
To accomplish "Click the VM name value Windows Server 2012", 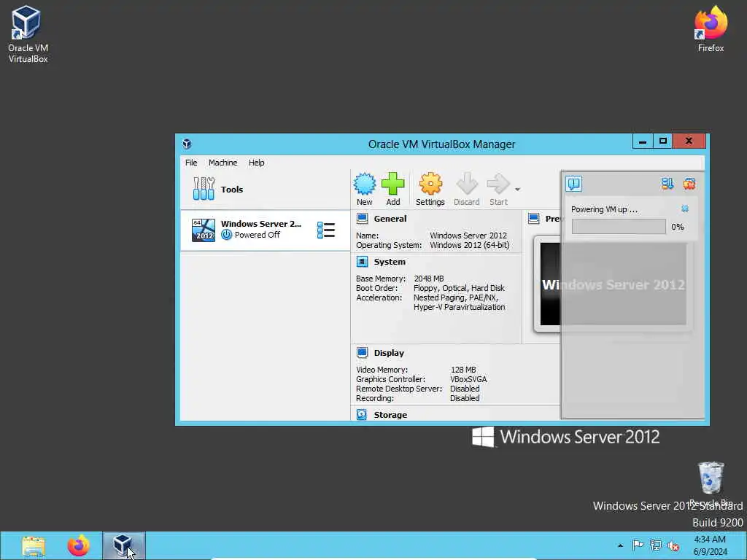I will coord(468,236).
